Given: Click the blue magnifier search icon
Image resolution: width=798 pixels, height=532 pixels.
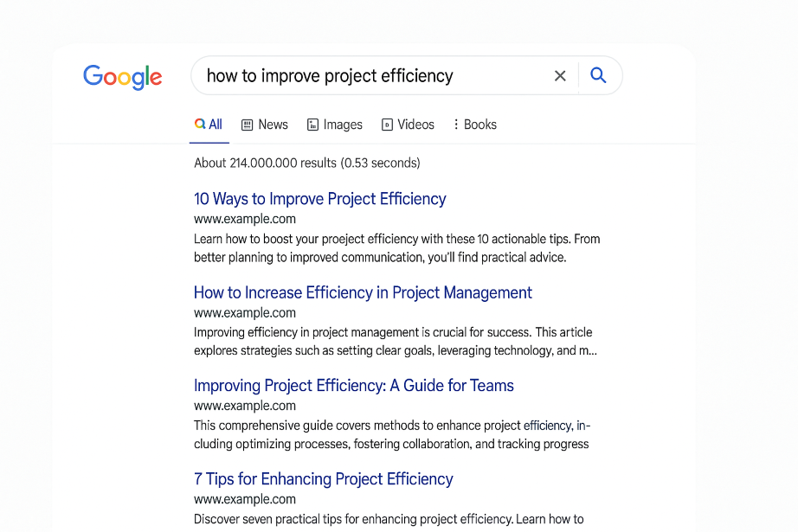Looking at the screenshot, I should tap(598, 75).
